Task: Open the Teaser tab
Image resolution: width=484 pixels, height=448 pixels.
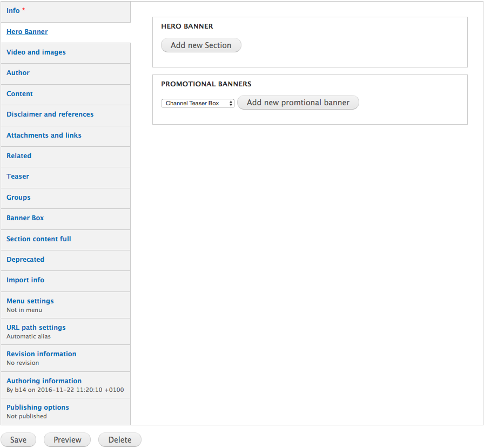Action: click(18, 177)
